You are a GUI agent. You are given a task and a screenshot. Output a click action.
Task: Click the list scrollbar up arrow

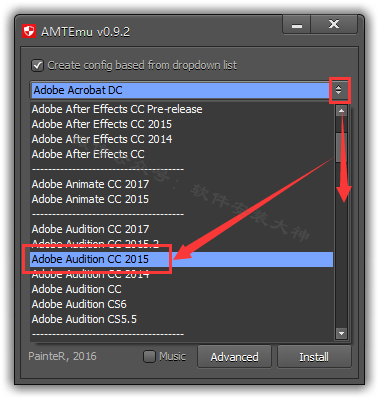click(341, 111)
